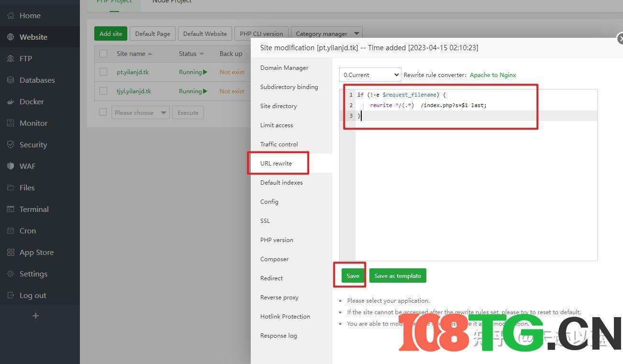Click the Add site button
623x364 pixels.
pos(111,34)
